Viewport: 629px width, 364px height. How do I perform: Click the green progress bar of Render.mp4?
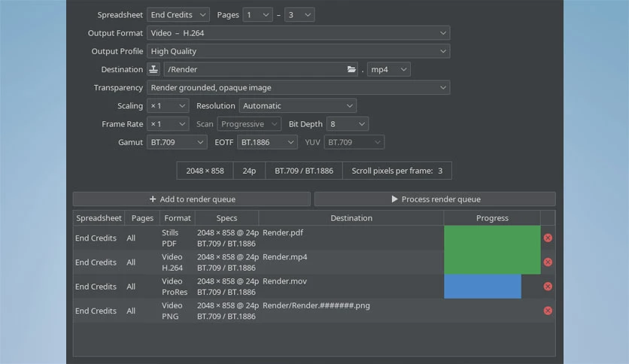pyautogui.click(x=492, y=262)
